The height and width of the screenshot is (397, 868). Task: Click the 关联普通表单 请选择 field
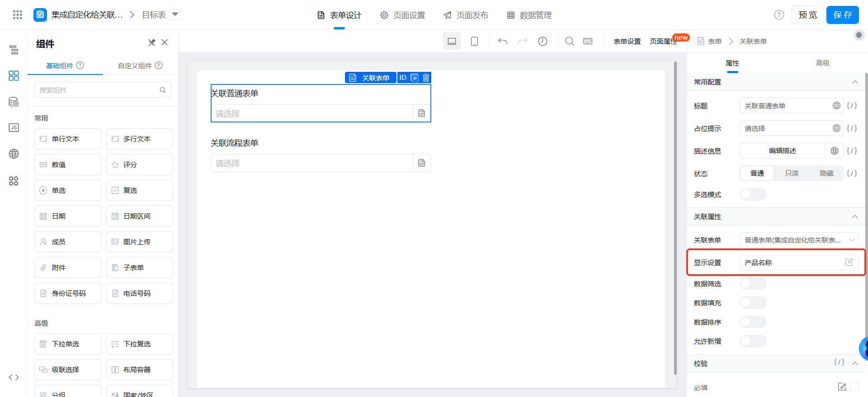click(x=312, y=113)
